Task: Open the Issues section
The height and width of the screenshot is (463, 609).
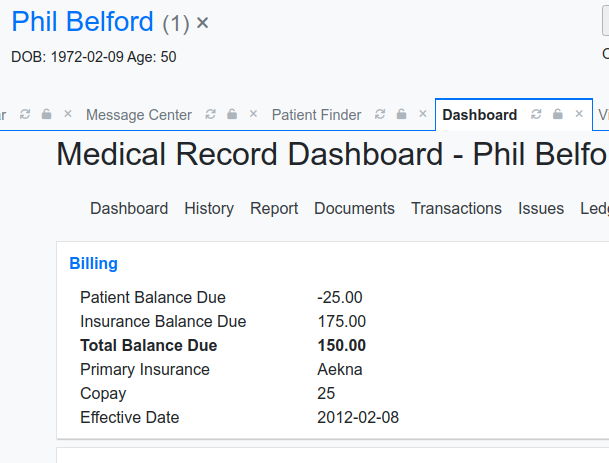Action: tap(541, 209)
